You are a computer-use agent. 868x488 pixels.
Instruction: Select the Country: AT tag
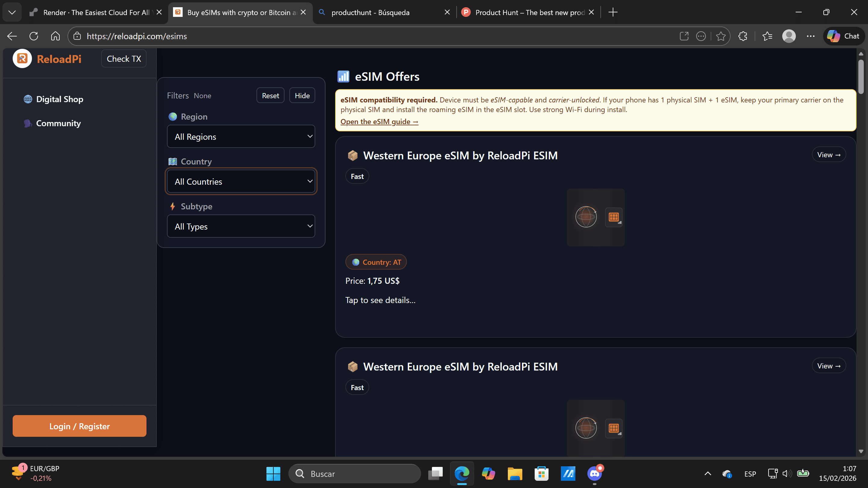pos(376,262)
